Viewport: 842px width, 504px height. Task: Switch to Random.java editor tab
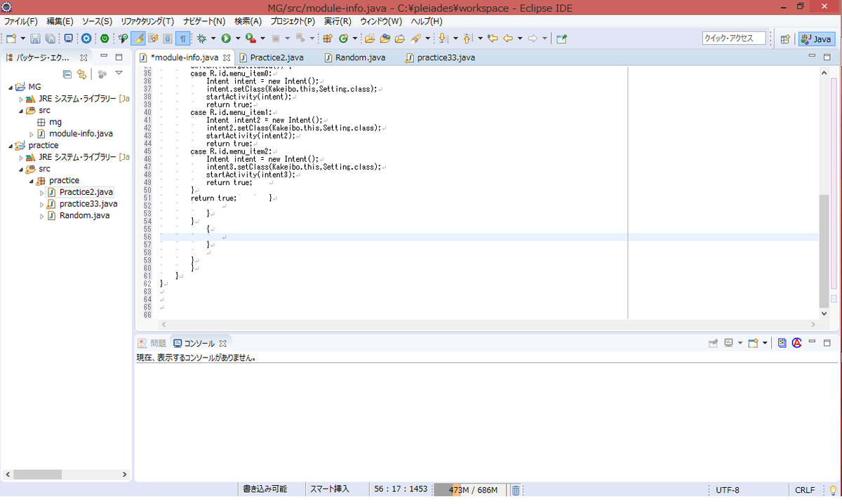click(x=354, y=57)
